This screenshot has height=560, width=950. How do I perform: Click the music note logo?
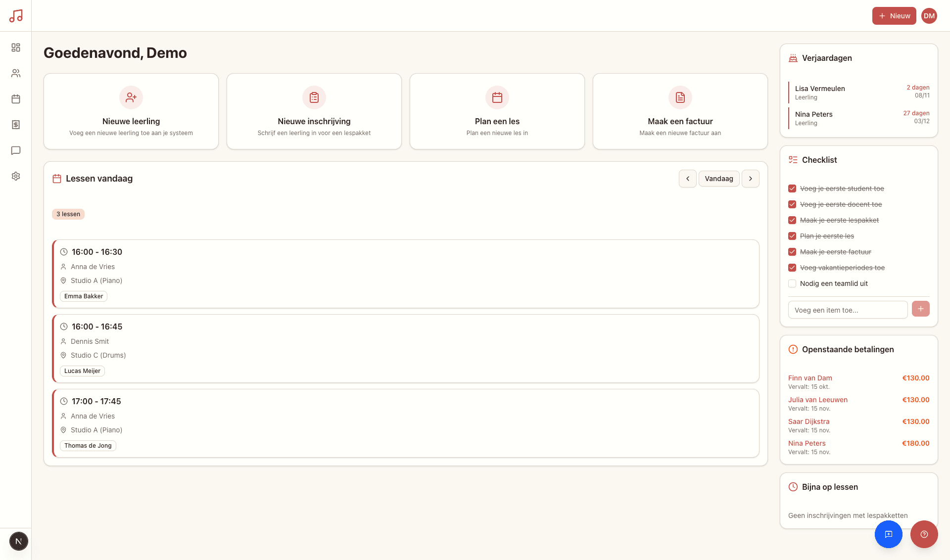[16, 15]
